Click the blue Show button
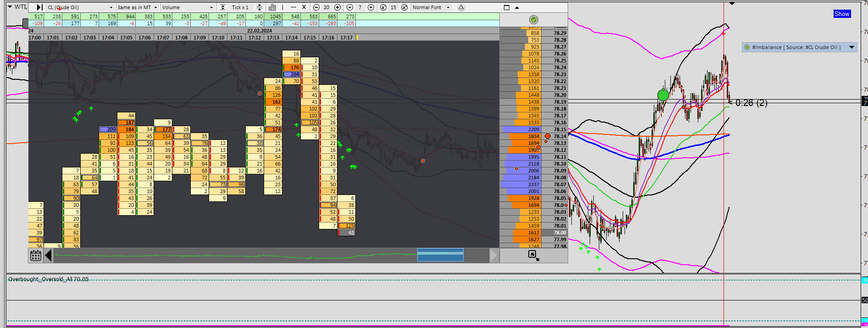The height and width of the screenshot is (328, 868). pyautogui.click(x=842, y=14)
